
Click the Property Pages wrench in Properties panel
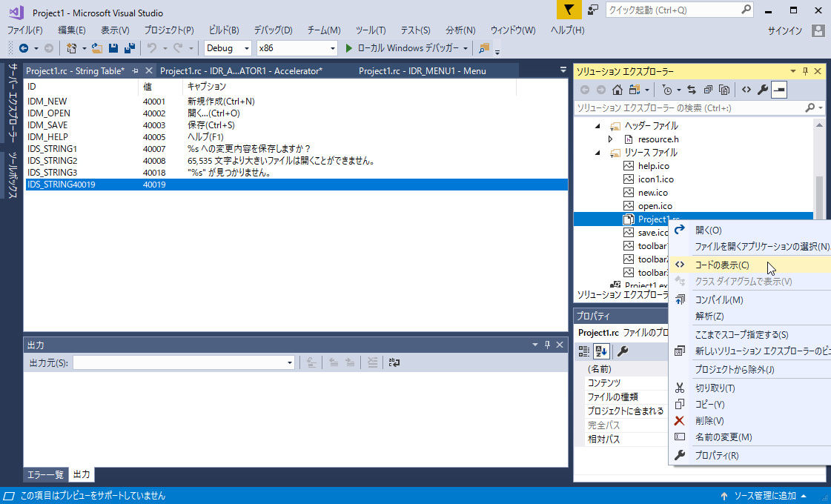click(623, 351)
